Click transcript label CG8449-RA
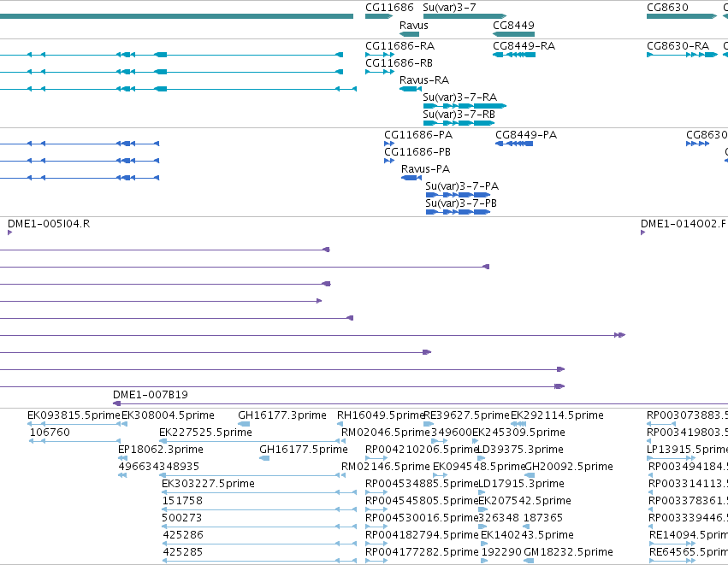 [x=524, y=46]
